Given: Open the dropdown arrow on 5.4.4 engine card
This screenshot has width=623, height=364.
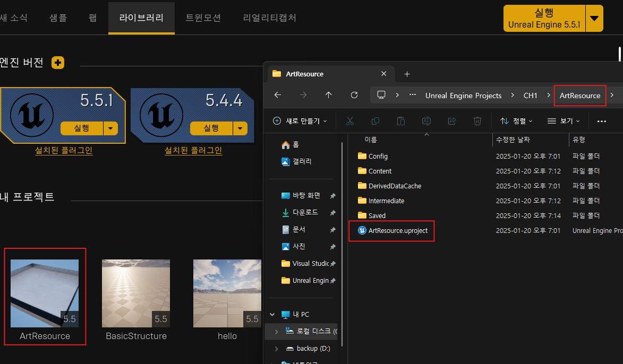Looking at the screenshot, I should [x=240, y=128].
